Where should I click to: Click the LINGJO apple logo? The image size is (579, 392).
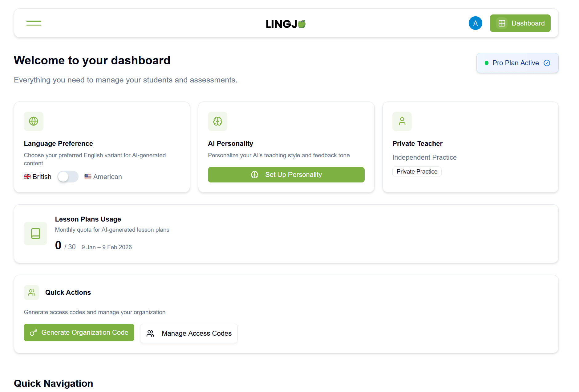click(x=286, y=24)
